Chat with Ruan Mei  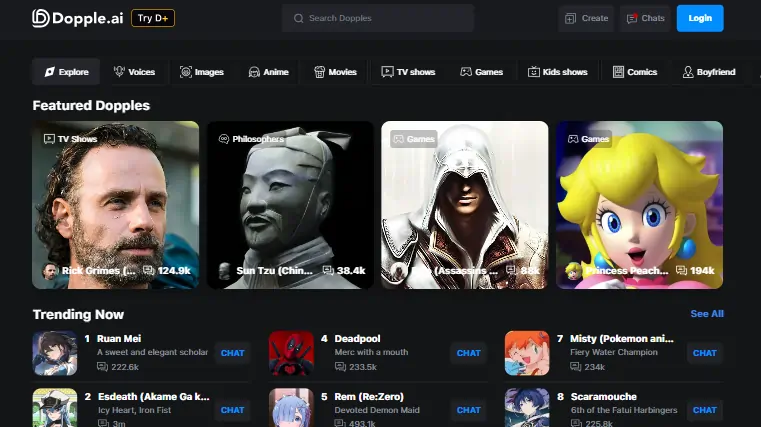tap(232, 353)
